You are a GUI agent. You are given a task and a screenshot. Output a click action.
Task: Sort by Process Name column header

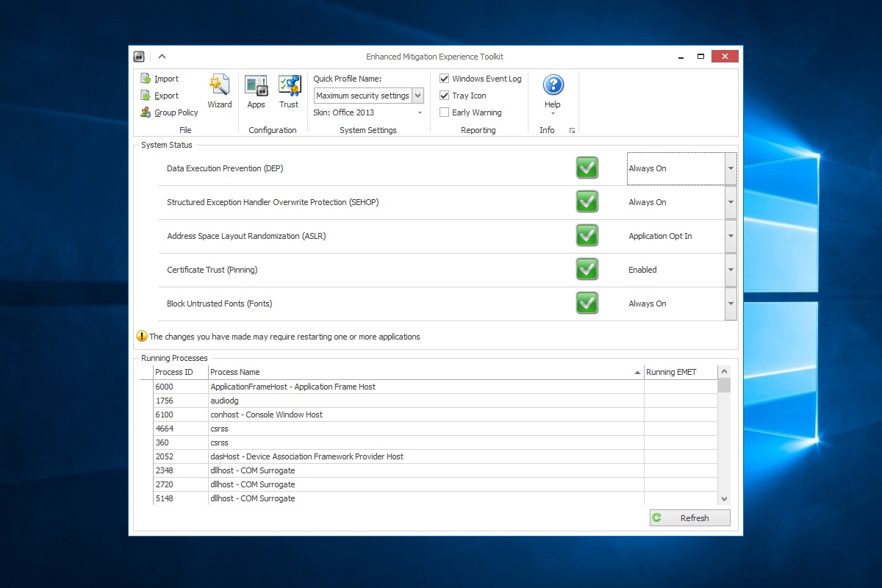(426, 372)
